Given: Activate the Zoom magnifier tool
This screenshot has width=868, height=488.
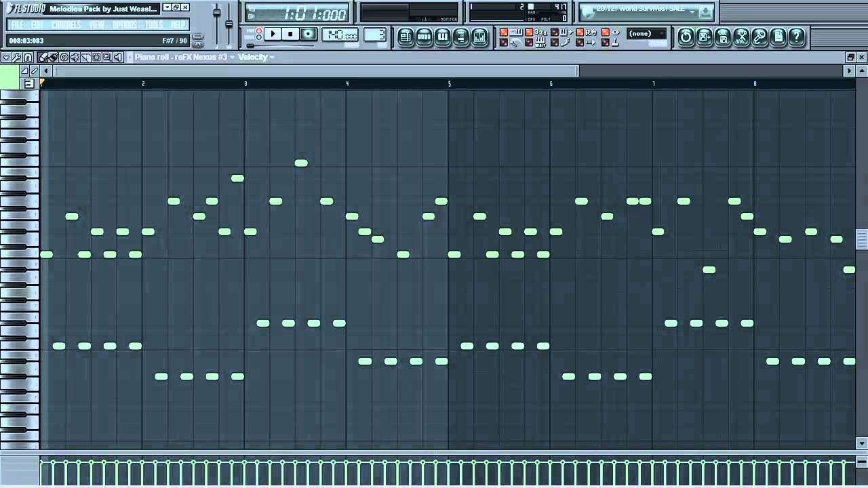Looking at the screenshot, I should (107, 57).
